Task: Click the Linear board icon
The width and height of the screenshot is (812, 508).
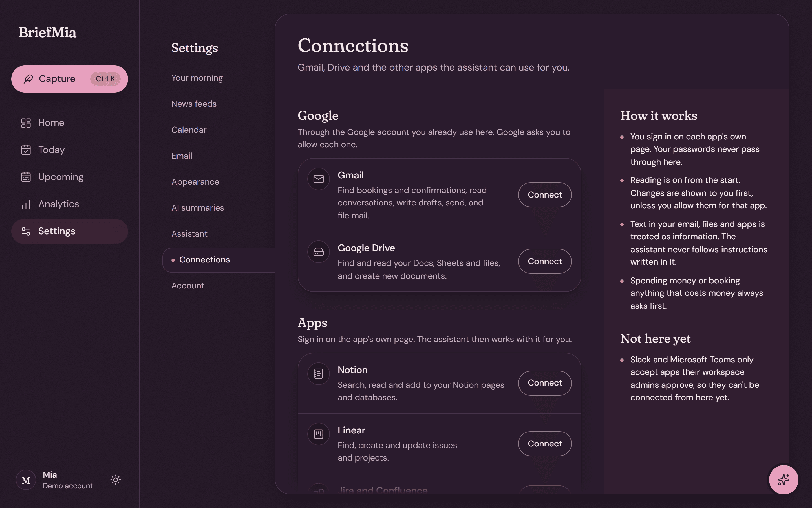Action: tap(318, 434)
